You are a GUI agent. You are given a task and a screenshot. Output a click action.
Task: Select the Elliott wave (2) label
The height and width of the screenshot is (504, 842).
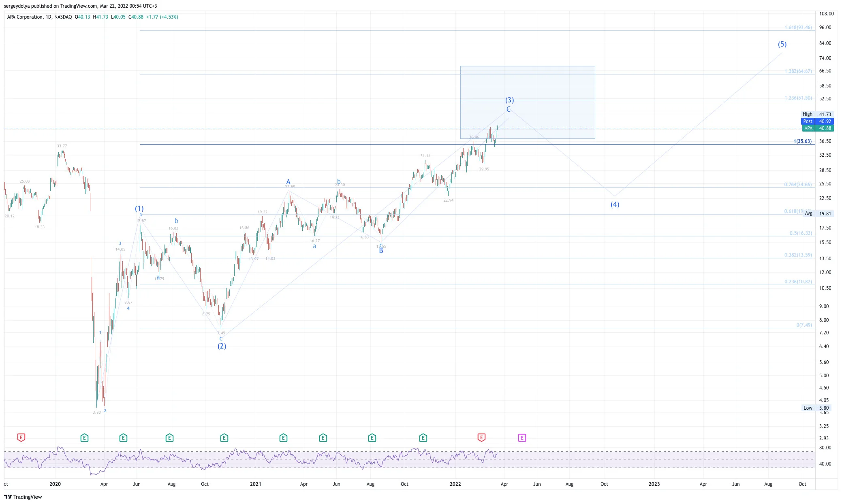pos(222,346)
